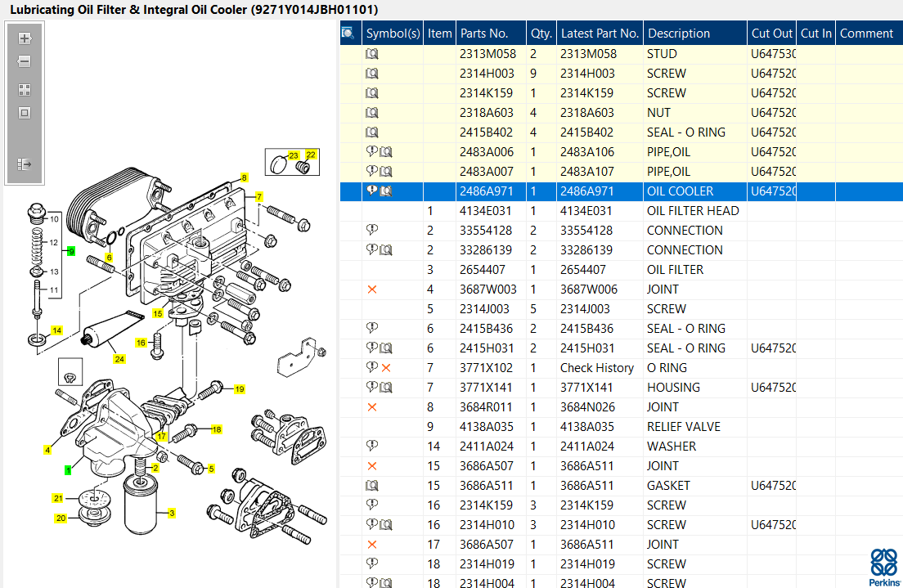Image resolution: width=903 pixels, height=588 pixels.
Task: Select RELIEF VALVE description cell
Action: 695,427
